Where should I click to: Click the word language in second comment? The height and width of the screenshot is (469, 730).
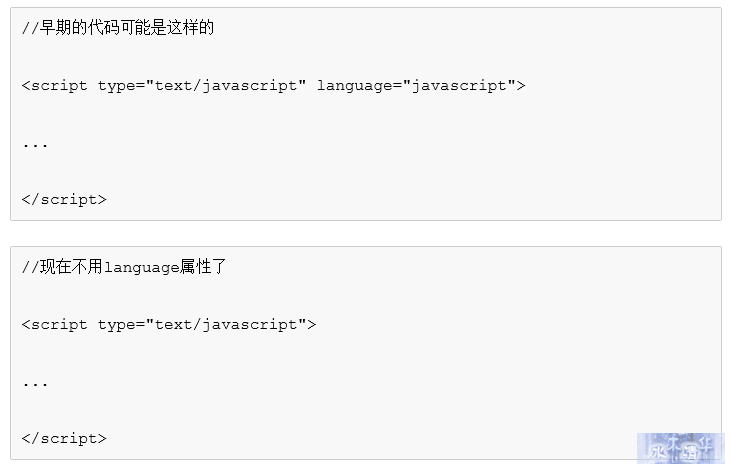[142, 268]
